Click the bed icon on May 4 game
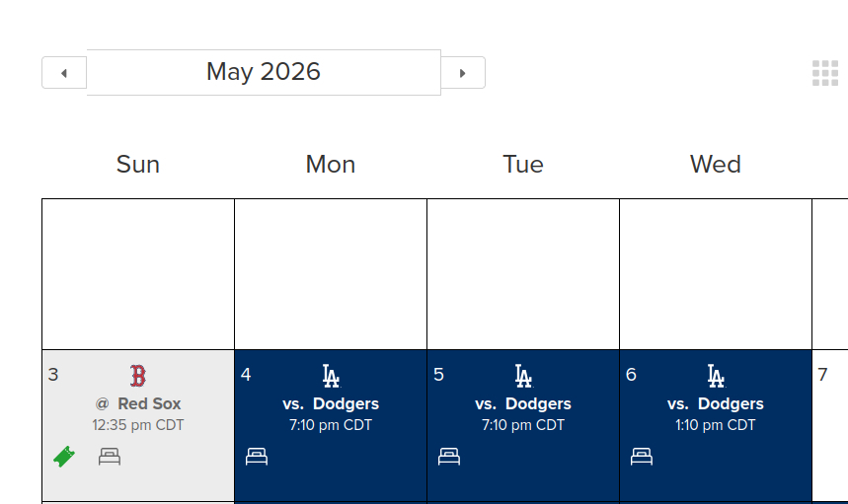The height and width of the screenshot is (504, 848). 257,457
